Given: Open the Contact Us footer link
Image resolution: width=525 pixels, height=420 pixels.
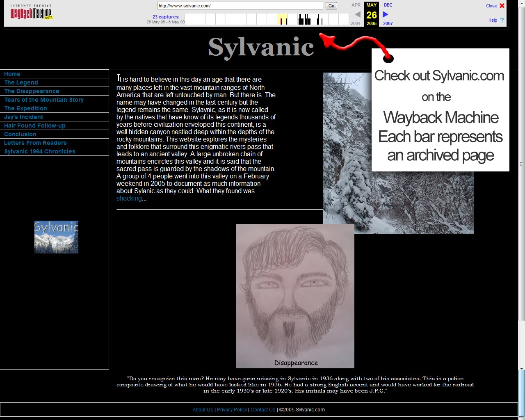Looking at the screenshot, I should pos(263,410).
